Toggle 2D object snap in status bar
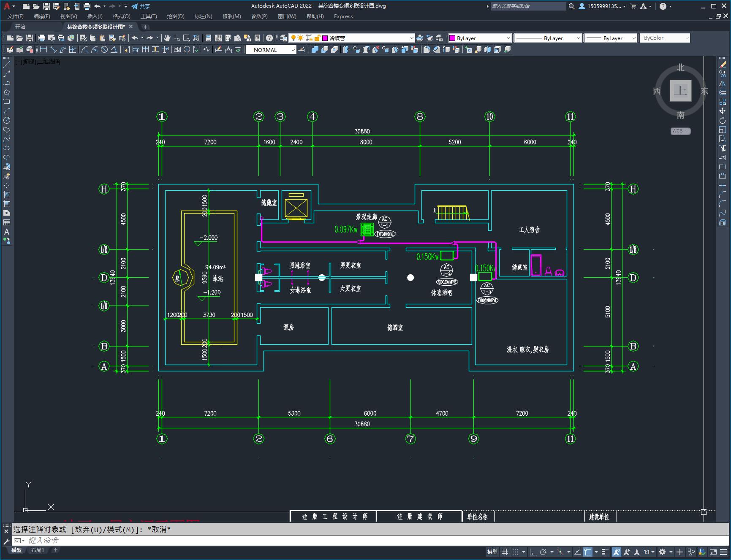The height and width of the screenshot is (560, 731). click(588, 552)
